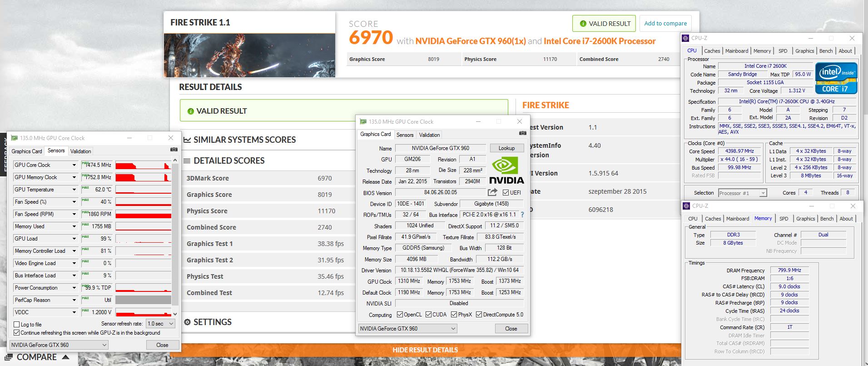Click the settings gear icon on the 3DMark page
The width and height of the screenshot is (868, 366).
tap(187, 322)
